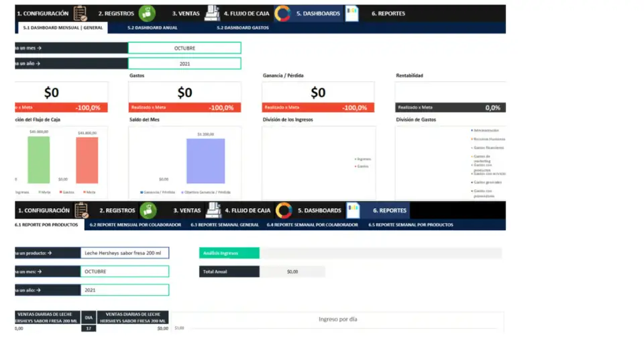Click the Ventas cash register icon in the lower bar
The width and height of the screenshot is (644, 349).
coord(213,210)
